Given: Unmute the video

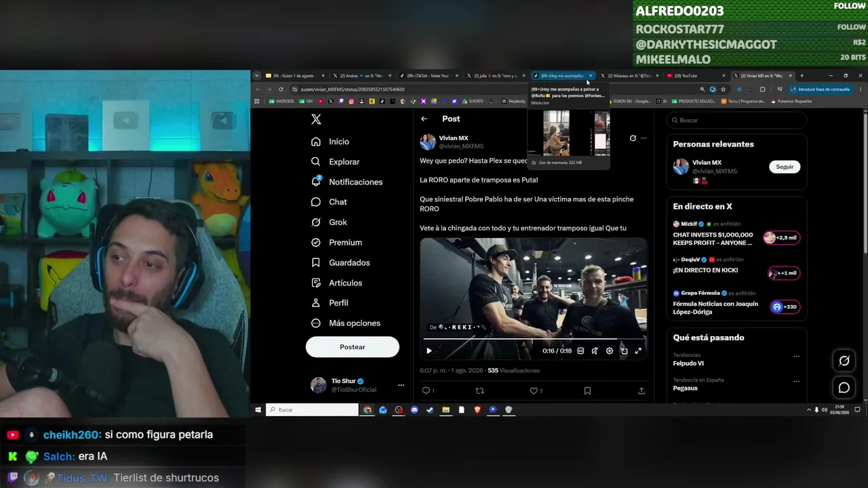Looking at the screenshot, I should (595, 351).
